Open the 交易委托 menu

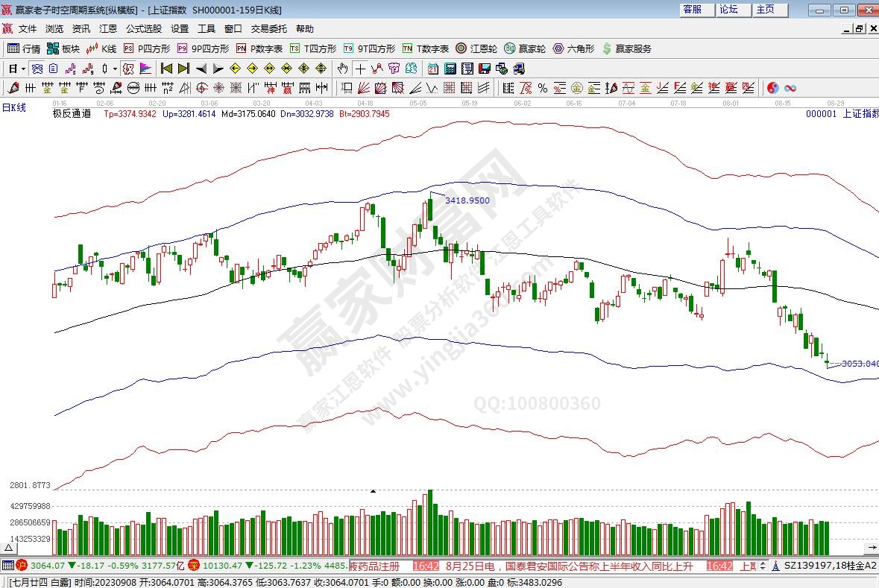pos(268,29)
